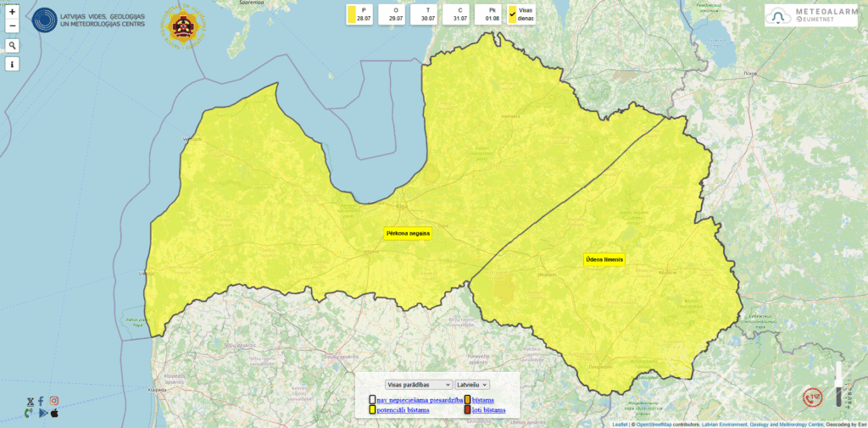This screenshot has width=868, height=428.
Task: Open the Instagram icon link
Action: [x=54, y=401]
